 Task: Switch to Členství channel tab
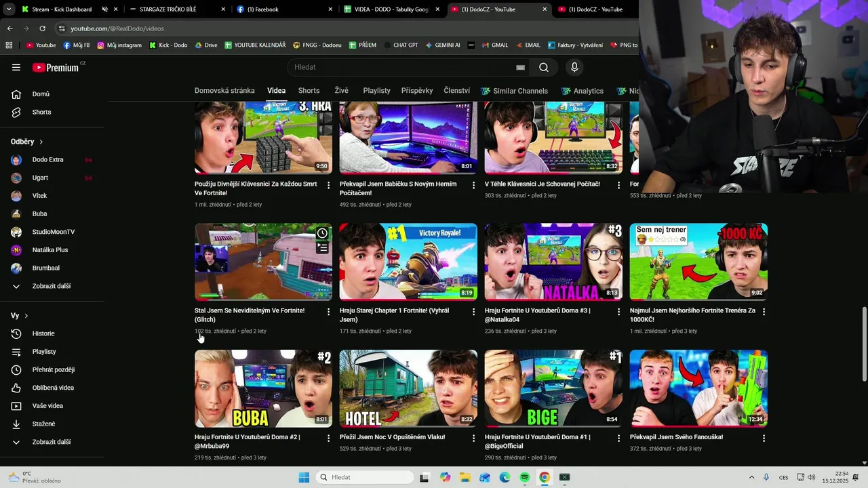457,91
